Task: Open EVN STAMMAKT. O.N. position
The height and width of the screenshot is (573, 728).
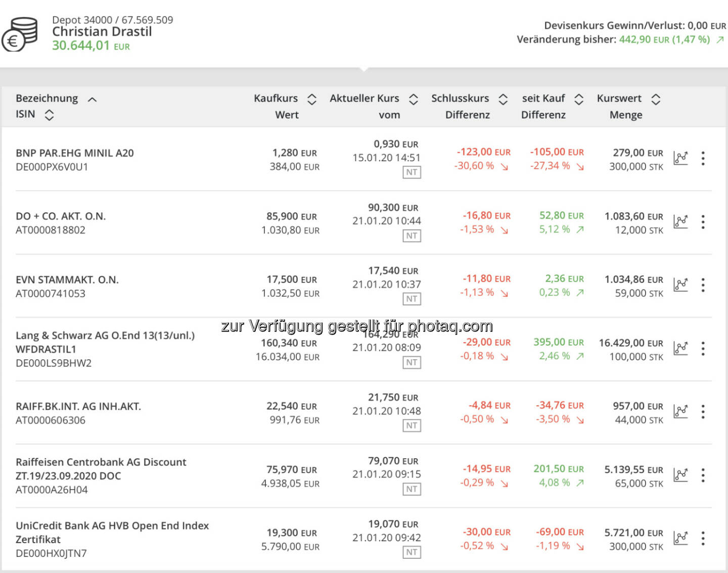Action: 67,280
